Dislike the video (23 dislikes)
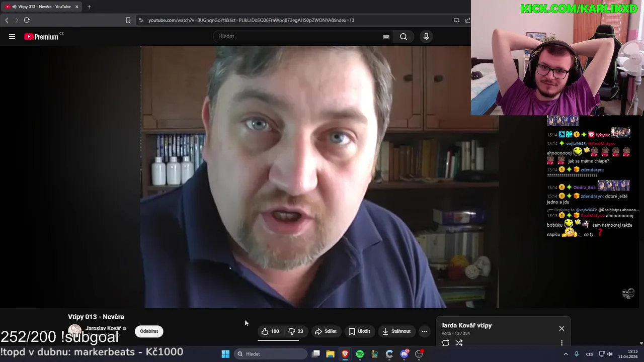 click(x=296, y=331)
